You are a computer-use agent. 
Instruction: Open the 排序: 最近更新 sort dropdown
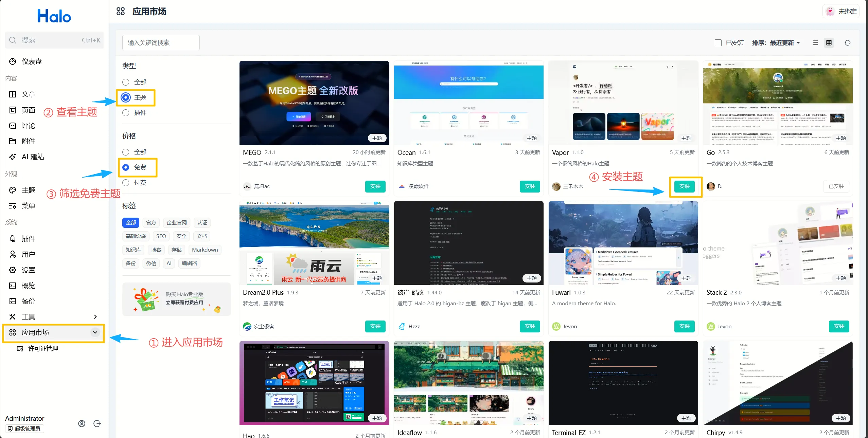776,43
